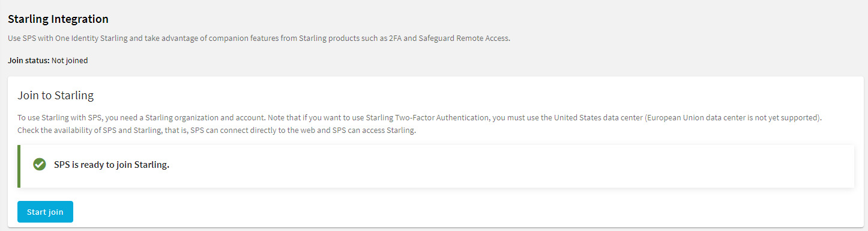Click the green left border of the ready alert
868x231 pixels.
click(x=19, y=166)
